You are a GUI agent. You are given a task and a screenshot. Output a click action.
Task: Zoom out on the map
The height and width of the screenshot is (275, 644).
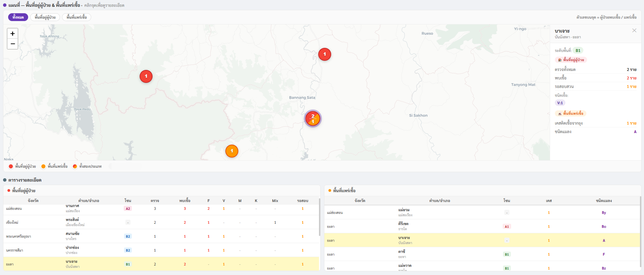(x=13, y=44)
